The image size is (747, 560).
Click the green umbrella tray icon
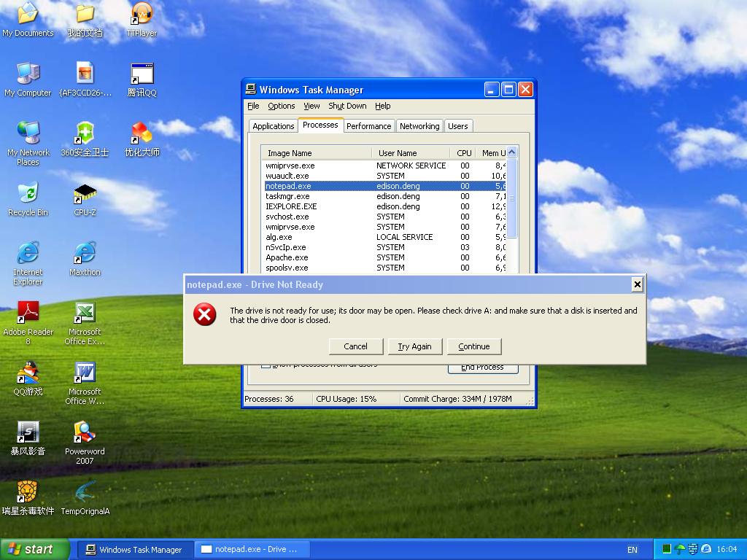(681, 549)
